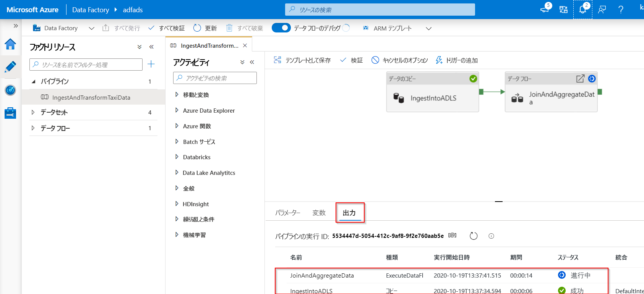Click the 更新 refresh button

pyautogui.click(x=205, y=28)
